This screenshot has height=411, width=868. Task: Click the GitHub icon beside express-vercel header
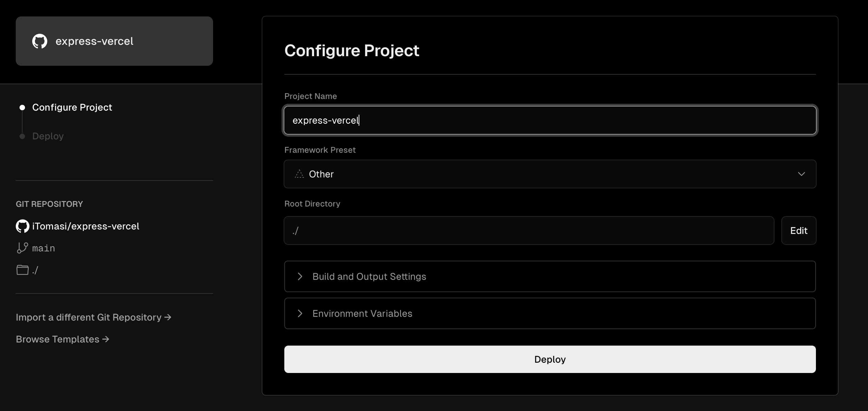[x=40, y=41]
